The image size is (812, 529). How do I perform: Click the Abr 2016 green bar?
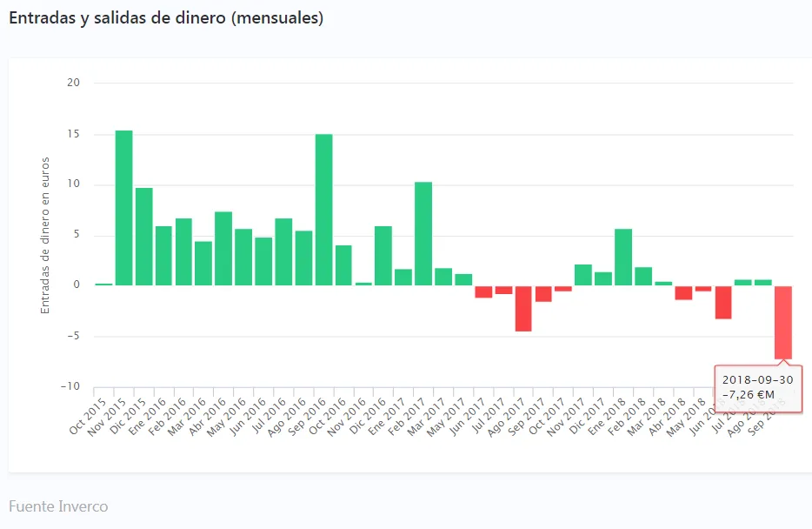(223, 248)
